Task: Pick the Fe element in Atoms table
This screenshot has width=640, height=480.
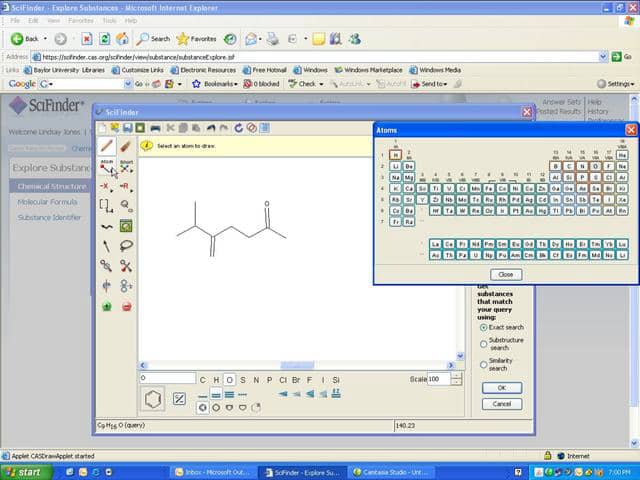Action: point(489,189)
